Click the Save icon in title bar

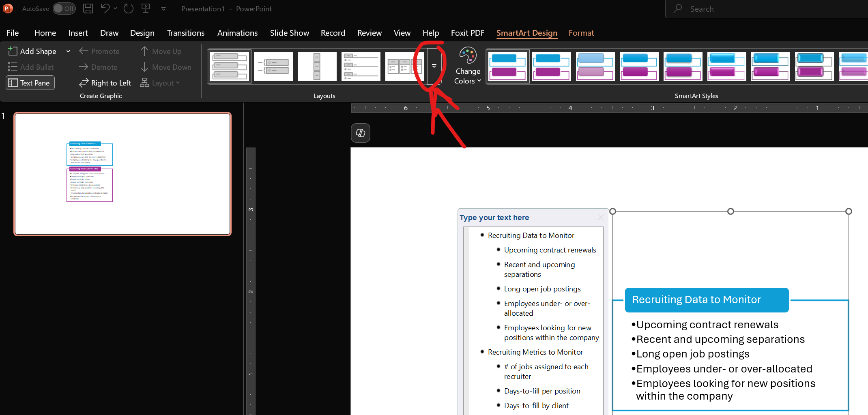[x=88, y=9]
